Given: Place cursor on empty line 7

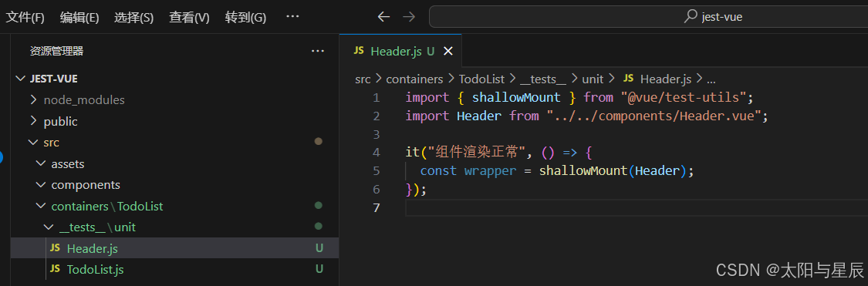Looking at the screenshot, I should pyautogui.click(x=637, y=208).
